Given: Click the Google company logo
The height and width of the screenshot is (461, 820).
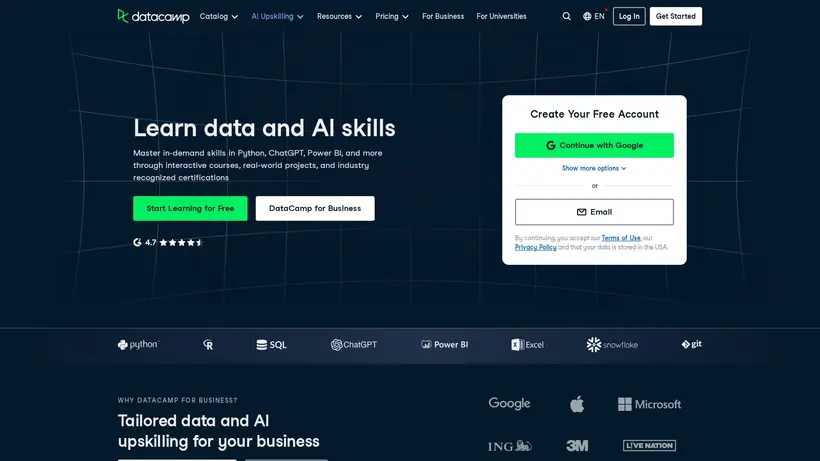Looking at the screenshot, I should click(x=509, y=404).
